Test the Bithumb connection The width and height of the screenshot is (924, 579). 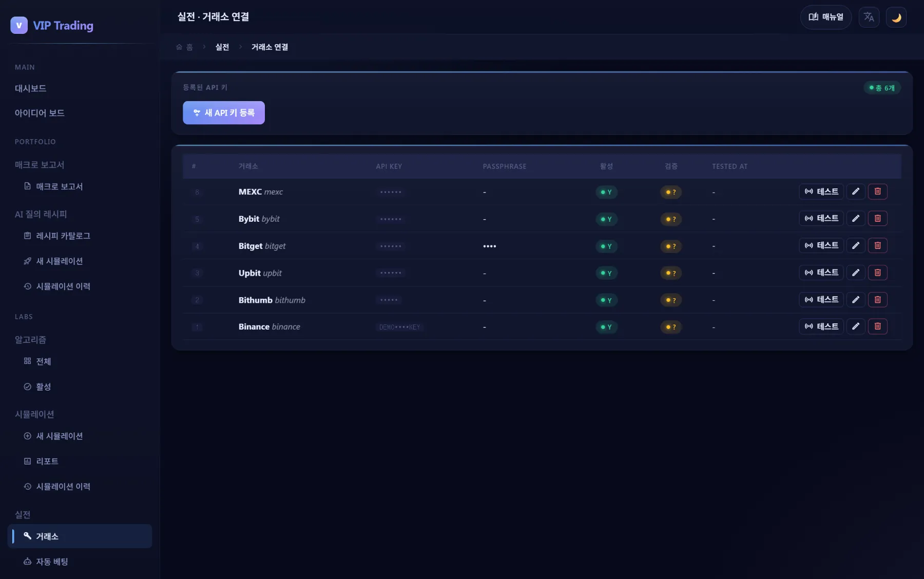pos(821,300)
